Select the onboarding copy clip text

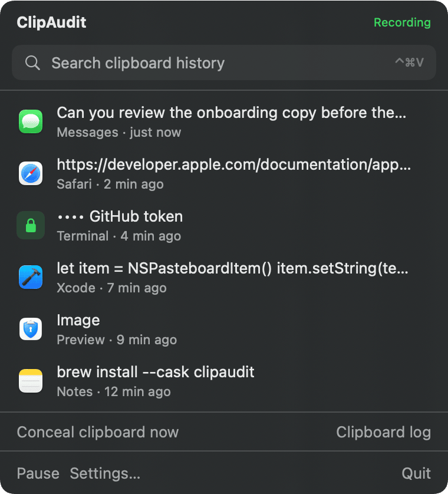232,113
